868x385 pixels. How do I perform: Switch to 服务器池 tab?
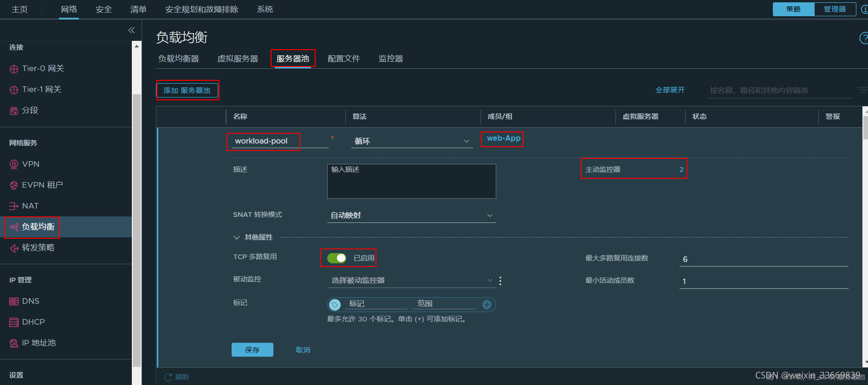coord(293,59)
